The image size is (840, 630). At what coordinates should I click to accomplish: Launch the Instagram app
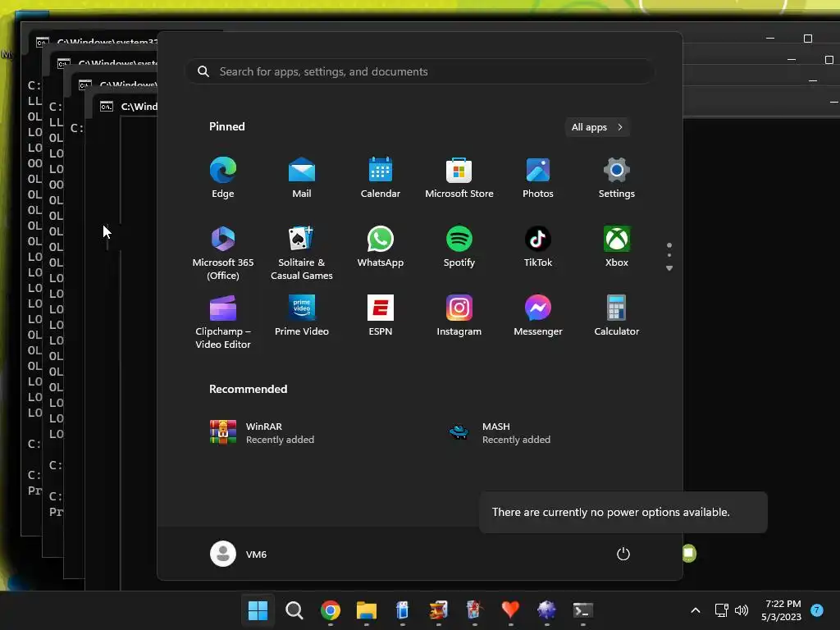pos(459,316)
